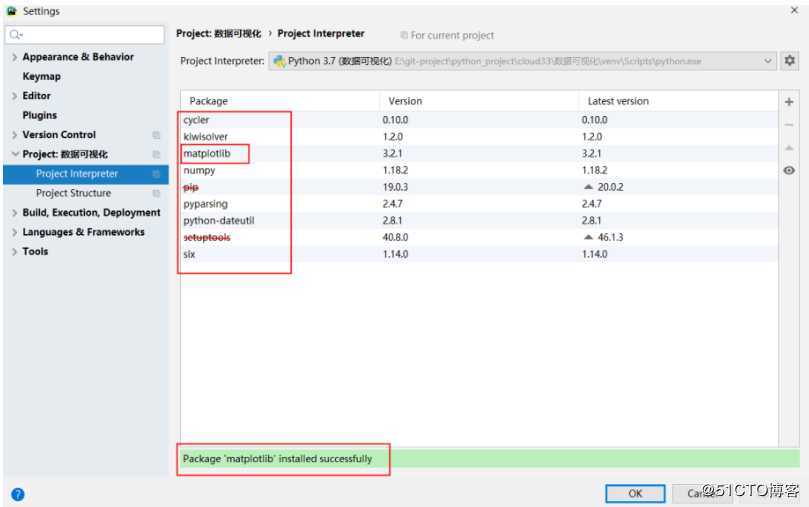The image size is (809, 507).
Task: Click 'installed successfully' status message
Action: click(277, 459)
